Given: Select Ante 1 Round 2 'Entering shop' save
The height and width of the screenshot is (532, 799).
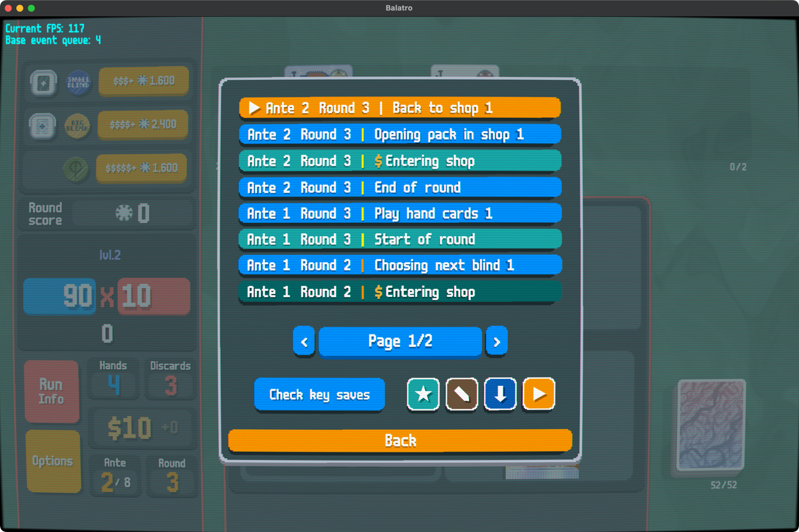Looking at the screenshot, I should pos(399,292).
